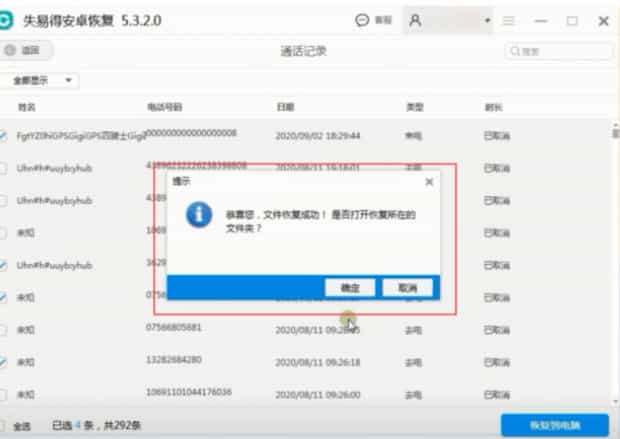The width and height of the screenshot is (620, 439).
Task: Click the search box magnifier field
Action: 558,51
